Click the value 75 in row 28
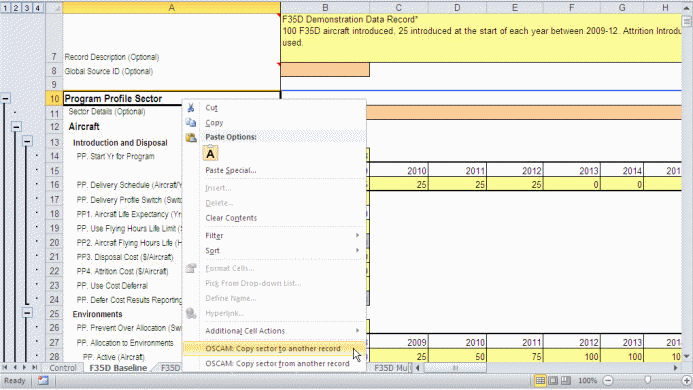Image resolution: width=693 pixels, height=390 pixels. coord(515,356)
